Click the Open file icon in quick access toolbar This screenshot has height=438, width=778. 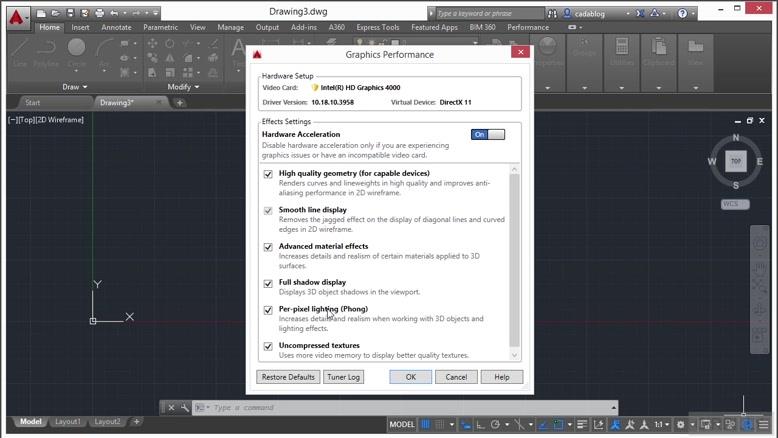point(56,13)
